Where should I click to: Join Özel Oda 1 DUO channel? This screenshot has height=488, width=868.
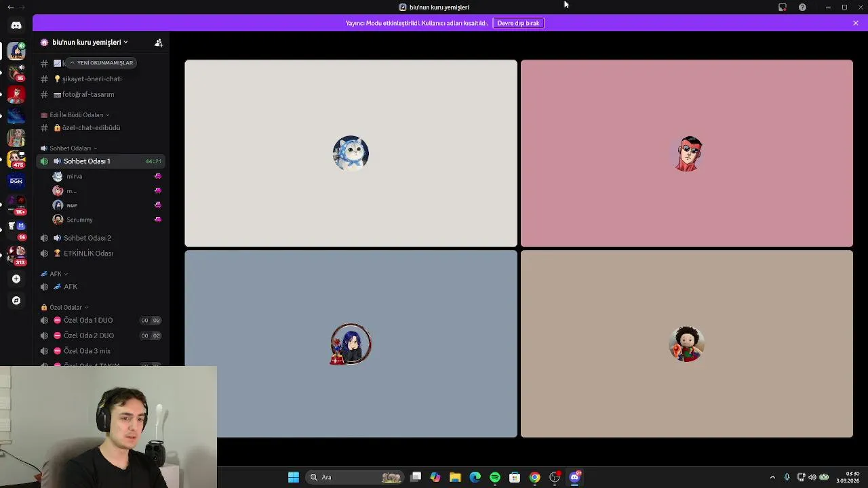click(x=101, y=320)
